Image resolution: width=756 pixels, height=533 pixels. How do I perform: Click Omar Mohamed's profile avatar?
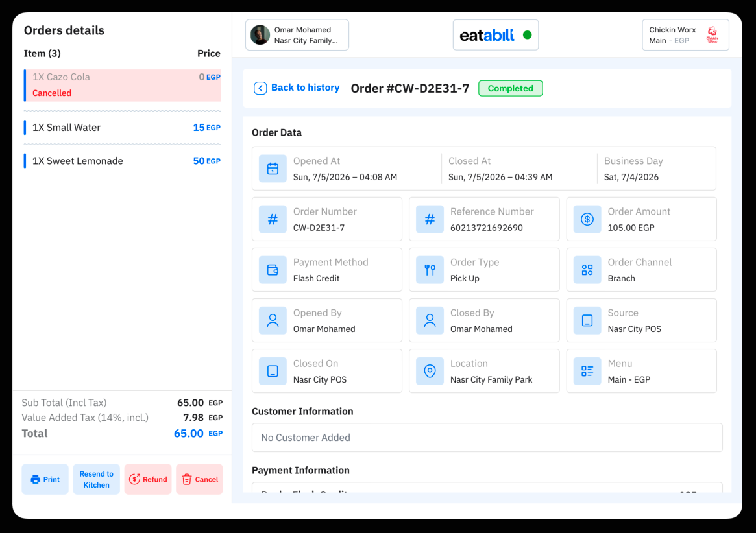(260, 35)
